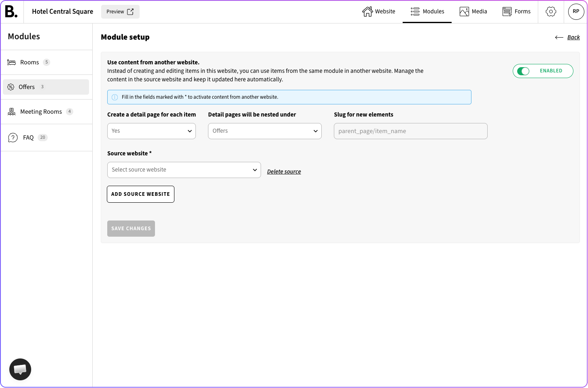588x388 pixels.
Task: Switch to the Website tab label
Action: tap(385, 12)
